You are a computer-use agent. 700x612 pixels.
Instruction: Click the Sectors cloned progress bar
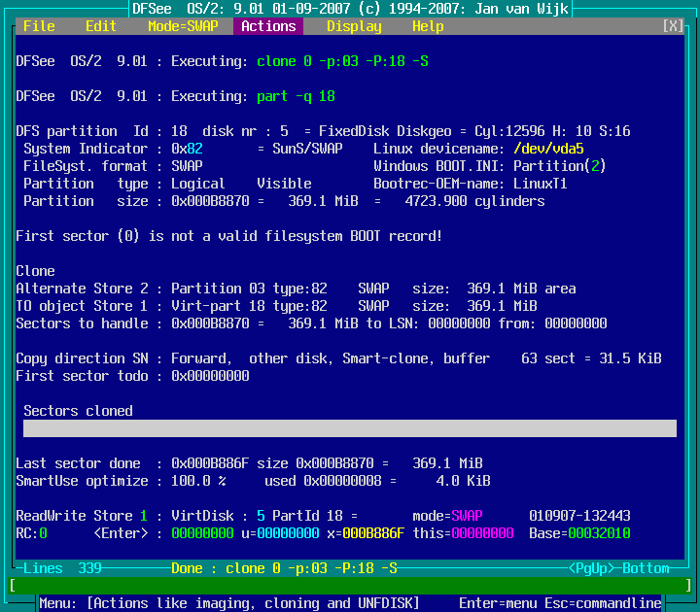tap(350, 428)
